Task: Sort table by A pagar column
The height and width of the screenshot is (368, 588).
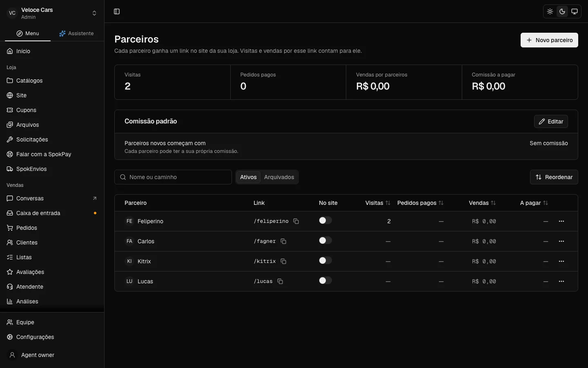Action: pyautogui.click(x=534, y=203)
